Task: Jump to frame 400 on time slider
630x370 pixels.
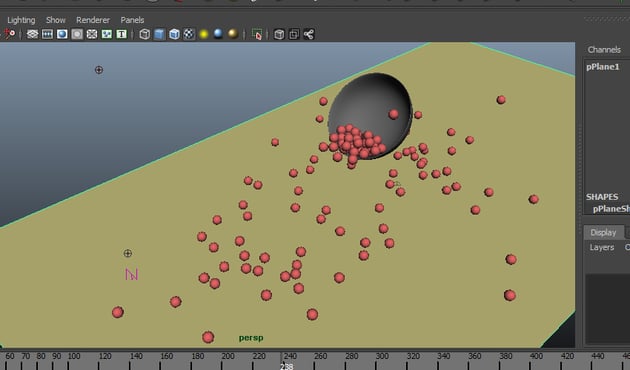Action: (536, 356)
